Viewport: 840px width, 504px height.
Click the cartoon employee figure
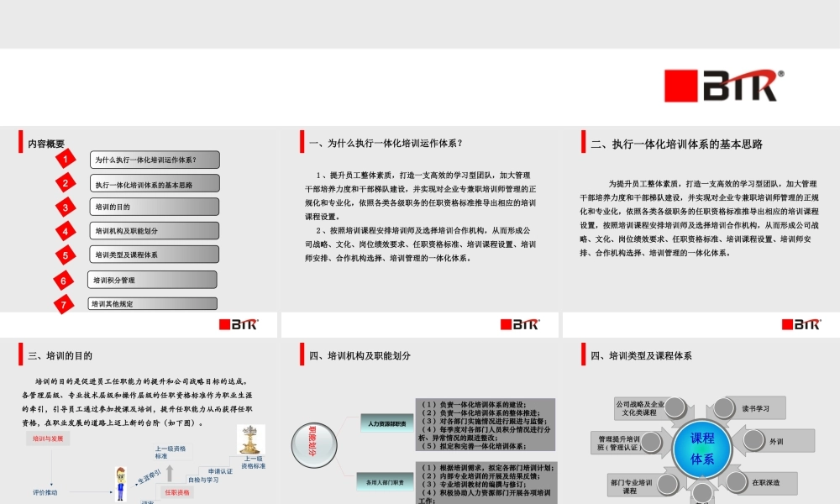(x=120, y=484)
